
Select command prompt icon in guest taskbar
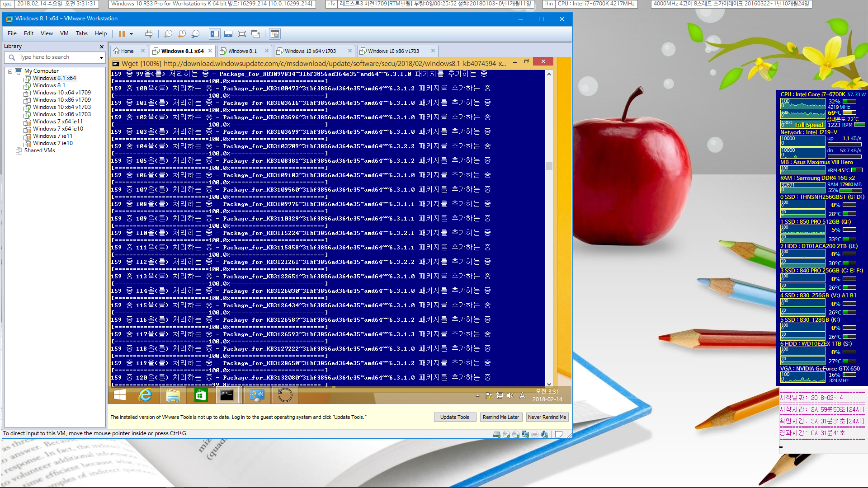click(227, 395)
